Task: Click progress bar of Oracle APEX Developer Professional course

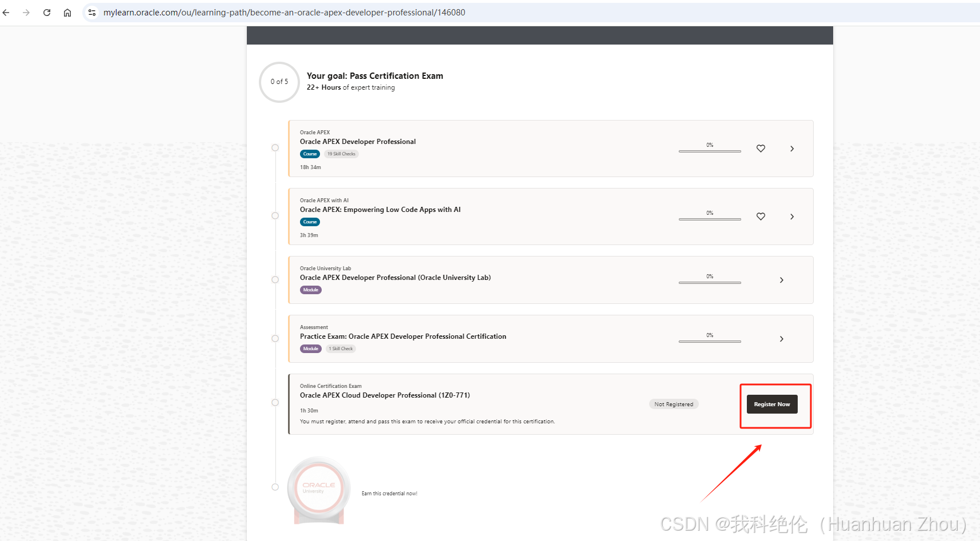Action: tap(710, 151)
